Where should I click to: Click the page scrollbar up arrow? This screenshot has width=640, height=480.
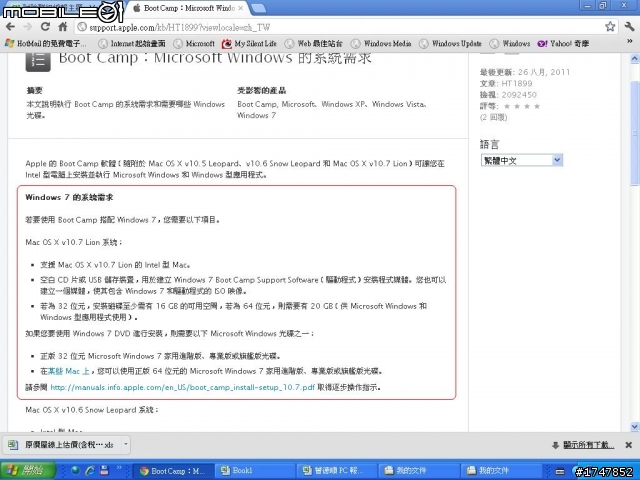pos(634,59)
